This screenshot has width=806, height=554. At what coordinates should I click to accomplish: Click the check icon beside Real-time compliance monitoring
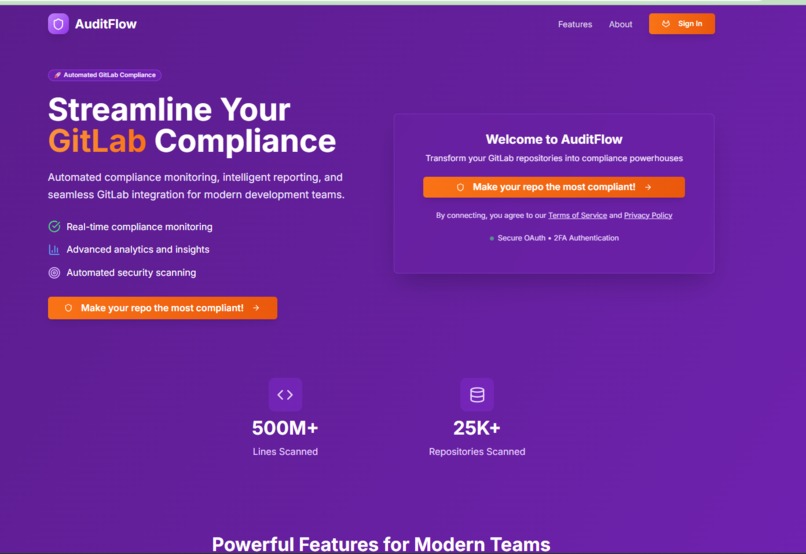[x=54, y=227]
